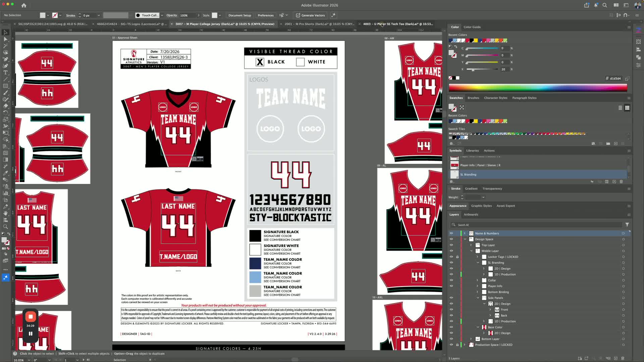The height and width of the screenshot is (362, 644).
Task: Open the Search magnifier in the title bar
Action: [605, 5]
